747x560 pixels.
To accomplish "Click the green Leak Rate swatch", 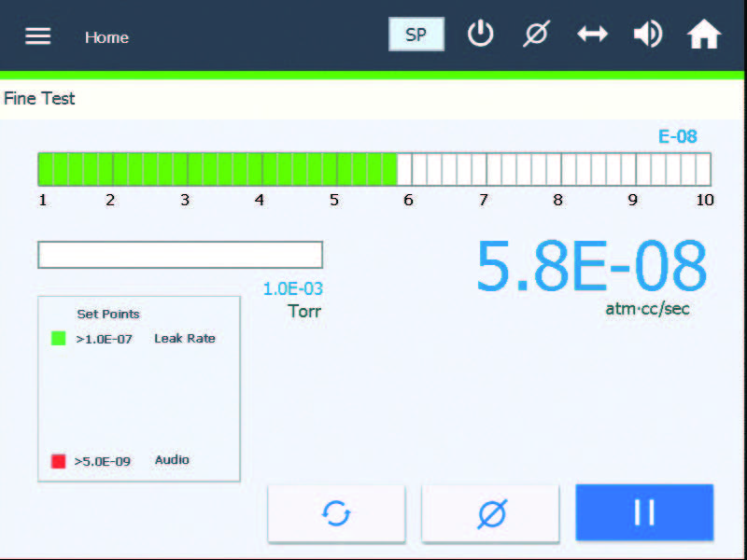I will tap(59, 339).
